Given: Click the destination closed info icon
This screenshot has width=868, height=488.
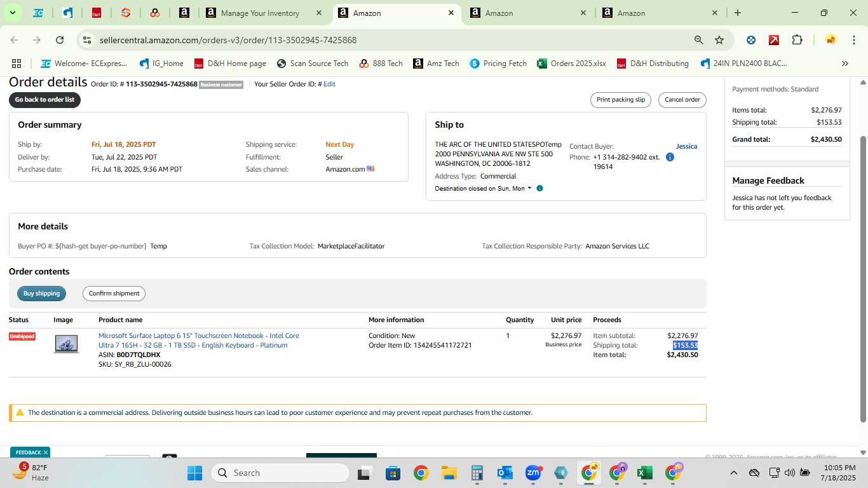Looking at the screenshot, I should pos(539,188).
